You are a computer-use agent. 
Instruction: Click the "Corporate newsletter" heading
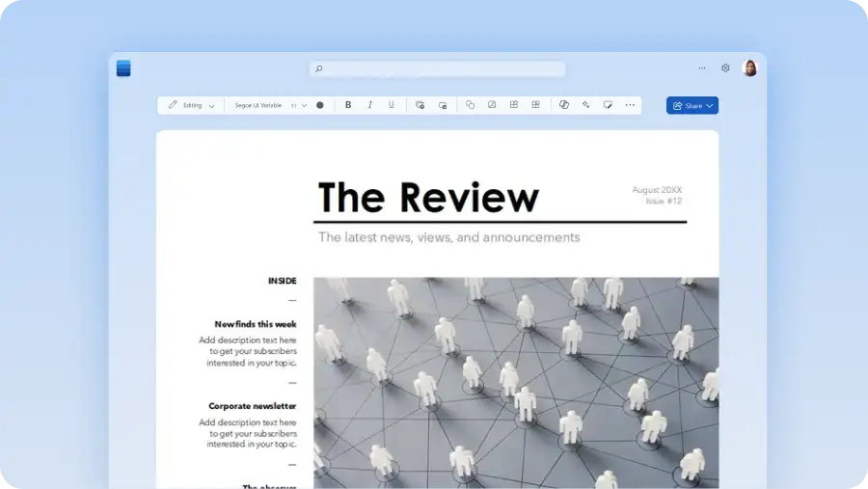253,406
